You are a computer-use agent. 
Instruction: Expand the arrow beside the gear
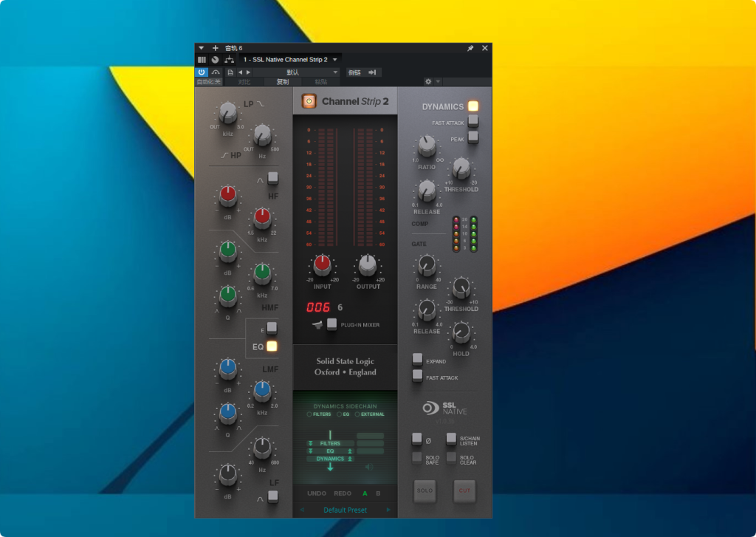click(438, 81)
